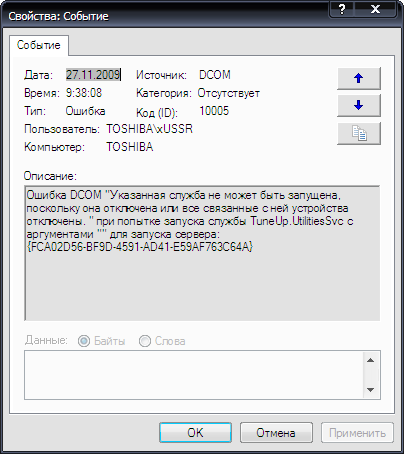Click the event ID value 10005

(214, 111)
